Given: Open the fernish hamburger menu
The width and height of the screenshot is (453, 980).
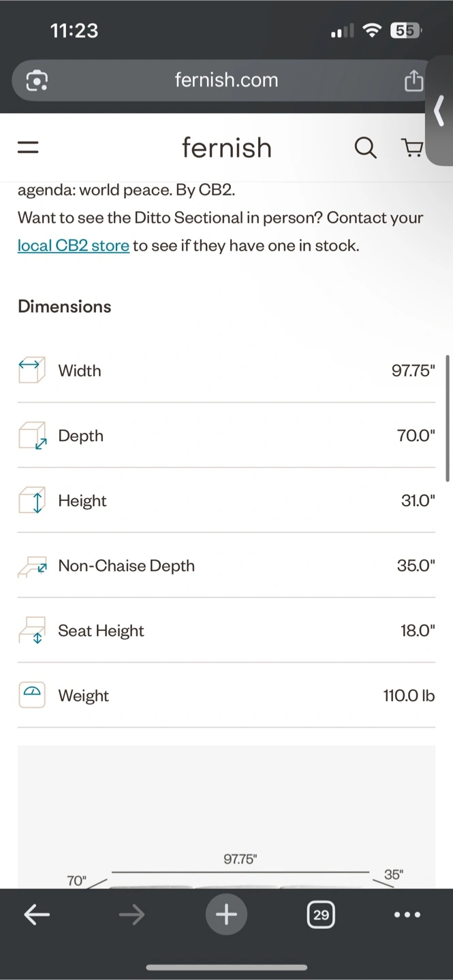Looking at the screenshot, I should [x=28, y=148].
